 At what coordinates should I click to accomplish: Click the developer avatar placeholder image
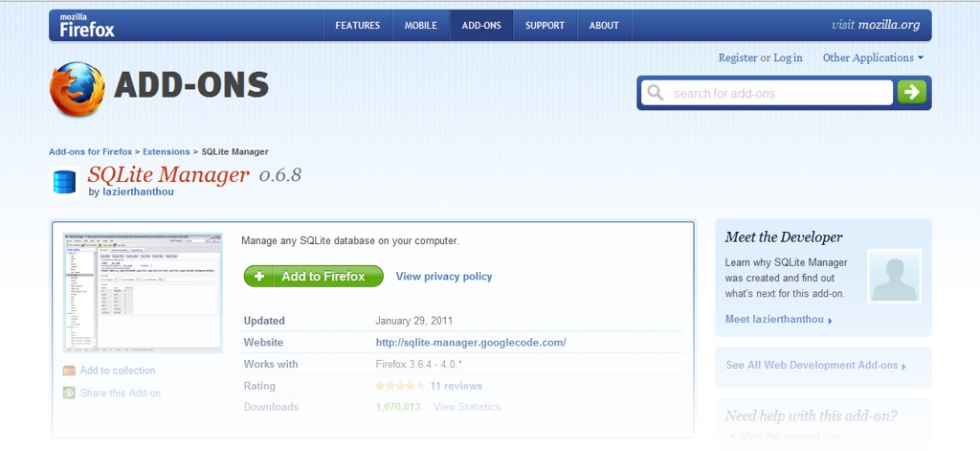[895, 276]
